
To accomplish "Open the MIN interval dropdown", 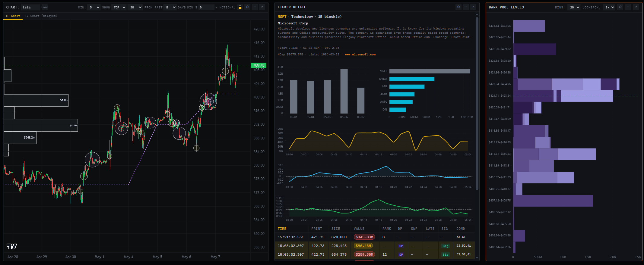I will click(x=94, y=7).
